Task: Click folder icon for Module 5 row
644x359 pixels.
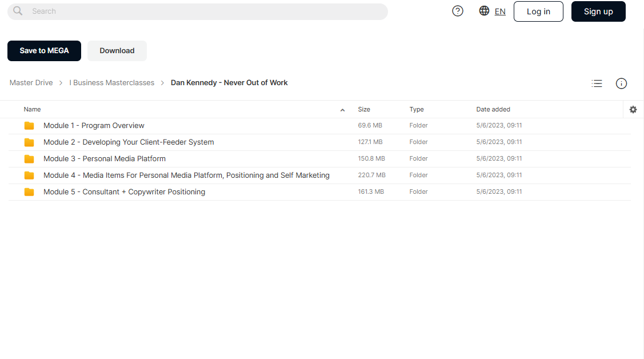Action: [29, 192]
